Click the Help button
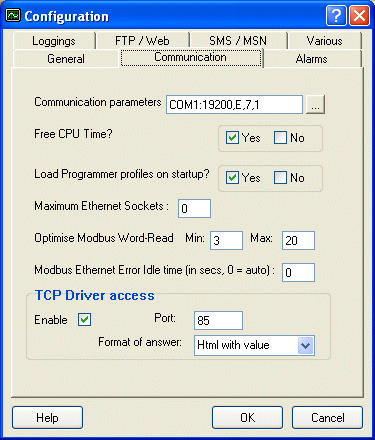Viewport: 375px width, 440px height. (x=47, y=418)
